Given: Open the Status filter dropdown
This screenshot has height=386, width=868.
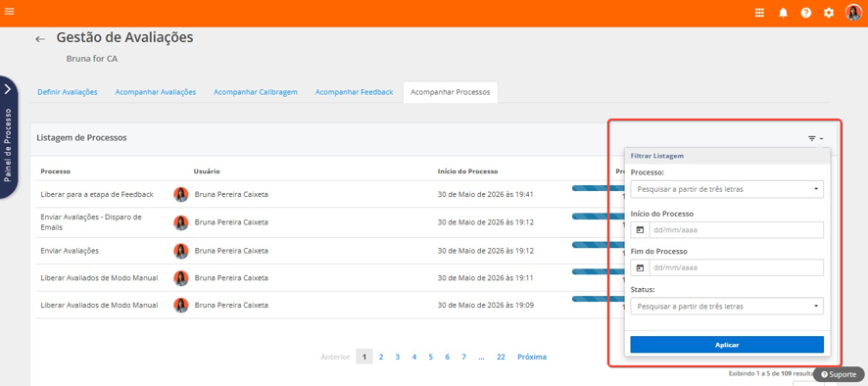Looking at the screenshot, I should click(727, 307).
